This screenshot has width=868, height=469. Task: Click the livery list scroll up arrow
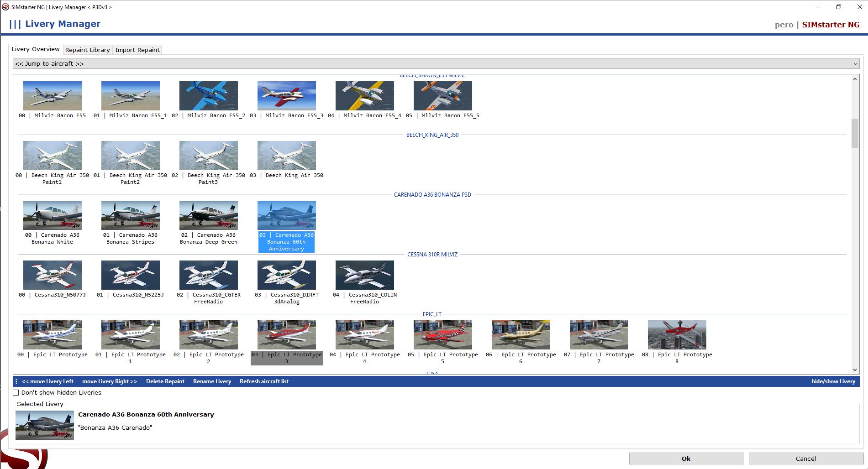click(855, 79)
